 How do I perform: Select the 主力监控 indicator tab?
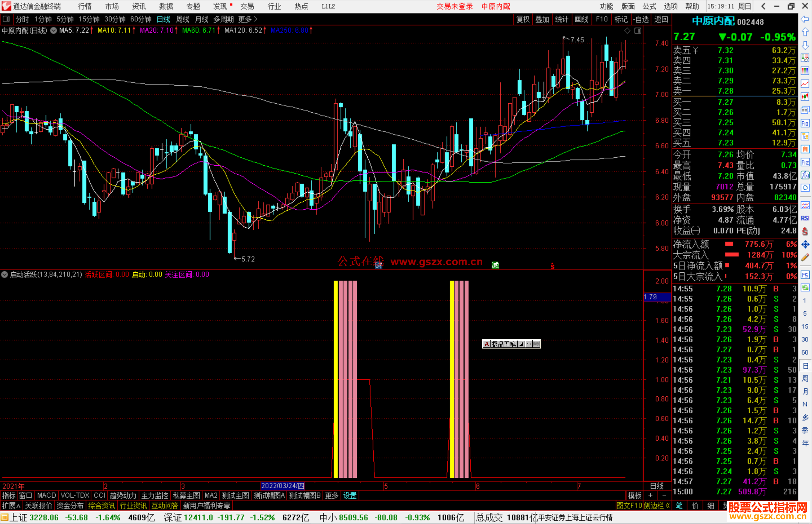[x=155, y=495]
